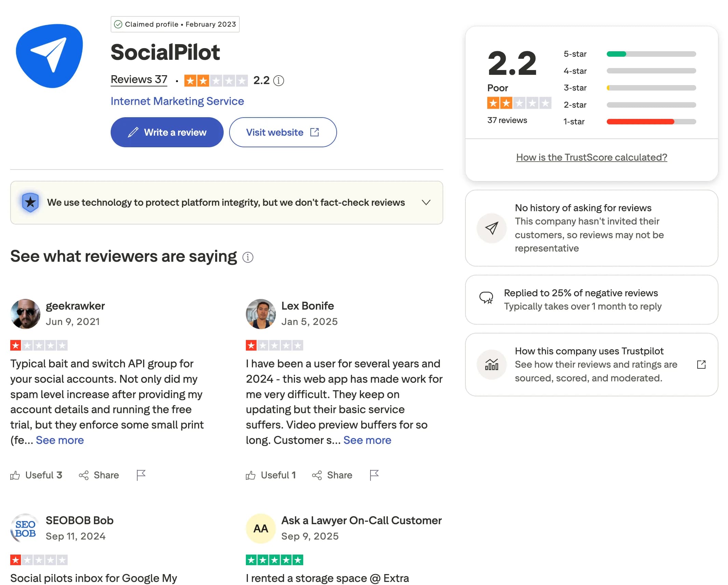
Task: Click the five-star rating on Ask a Lawyer review
Action: click(275, 560)
